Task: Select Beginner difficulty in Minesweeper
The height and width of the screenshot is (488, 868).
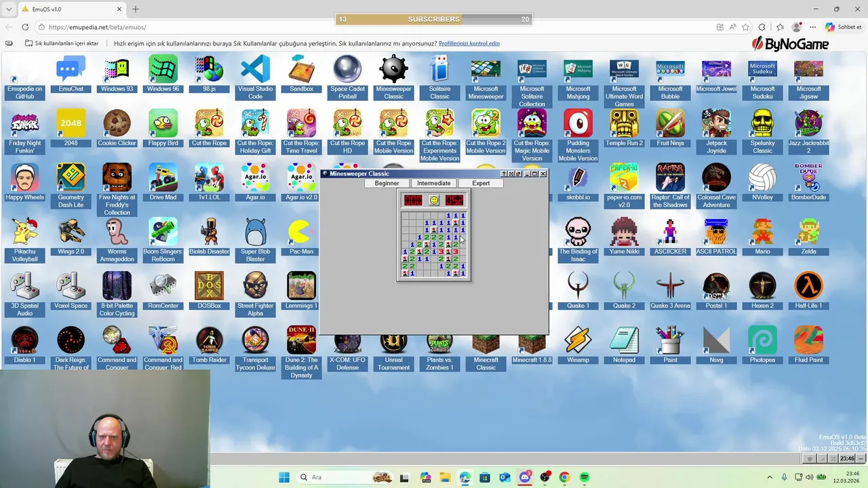Action: (387, 183)
